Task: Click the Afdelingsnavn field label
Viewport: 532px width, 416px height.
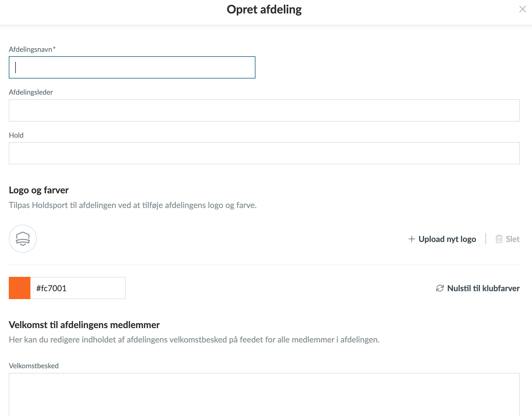Action: click(x=32, y=49)
